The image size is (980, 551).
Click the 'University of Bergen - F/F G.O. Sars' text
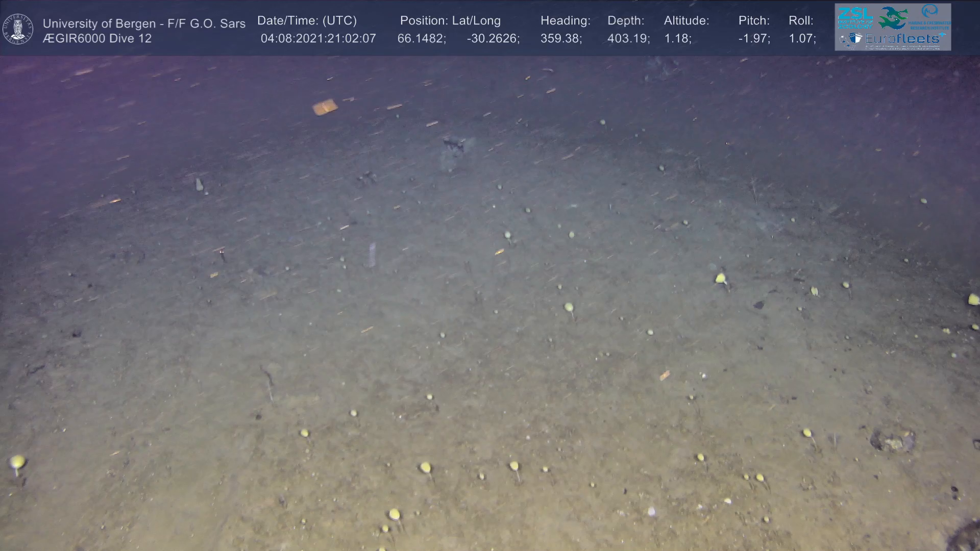144,23
